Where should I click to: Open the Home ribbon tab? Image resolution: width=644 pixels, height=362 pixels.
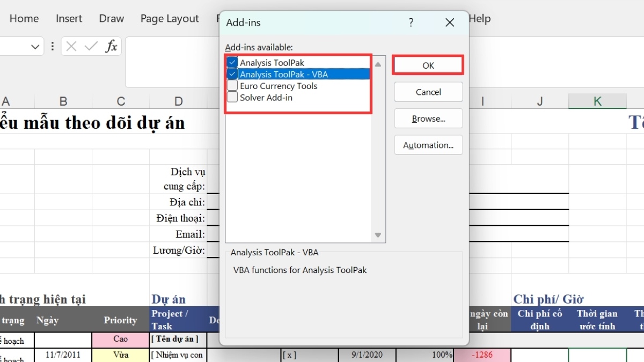[x=24, y=19]
